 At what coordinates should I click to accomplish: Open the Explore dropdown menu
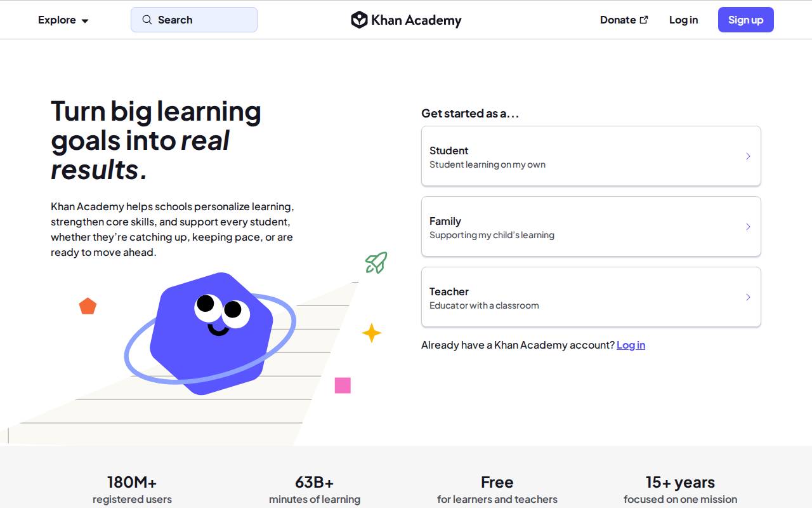pyautogui.click(x=63, y=20)
